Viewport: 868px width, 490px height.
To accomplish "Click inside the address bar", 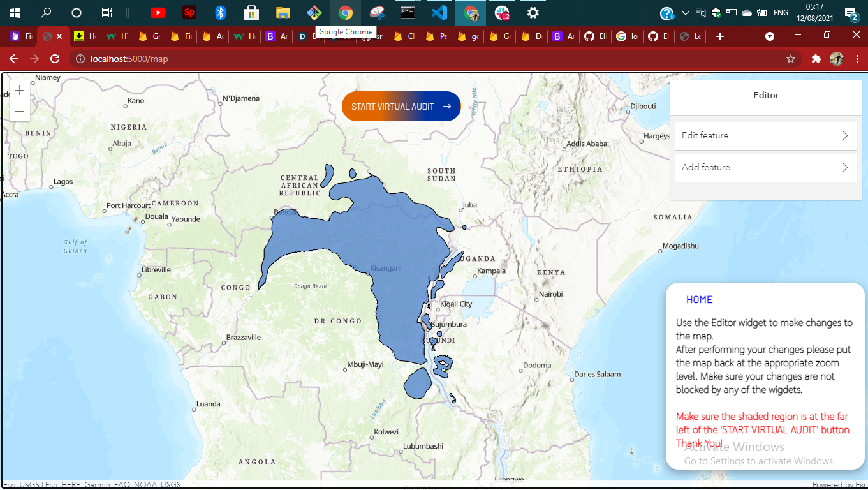I will 255,58.
